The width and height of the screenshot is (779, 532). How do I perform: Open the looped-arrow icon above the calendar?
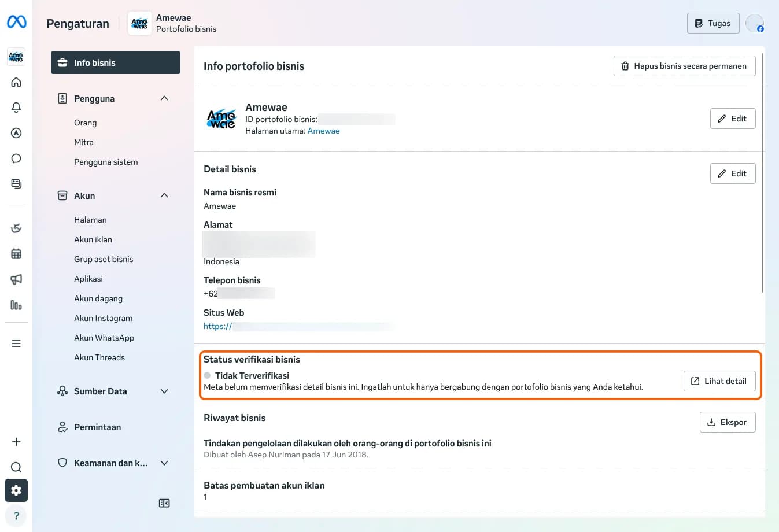click(16, 228)
